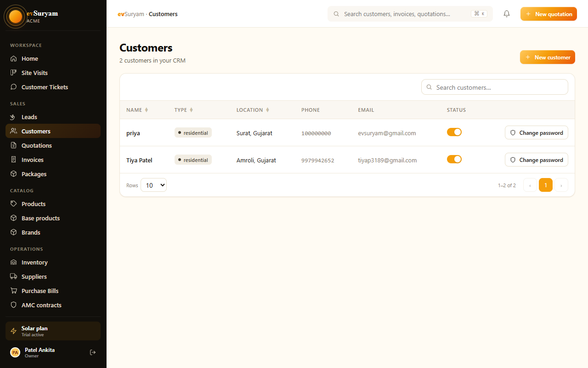Click the Customer Tickets chat icon
Screen dimensions: 588x368
(14, 87)
